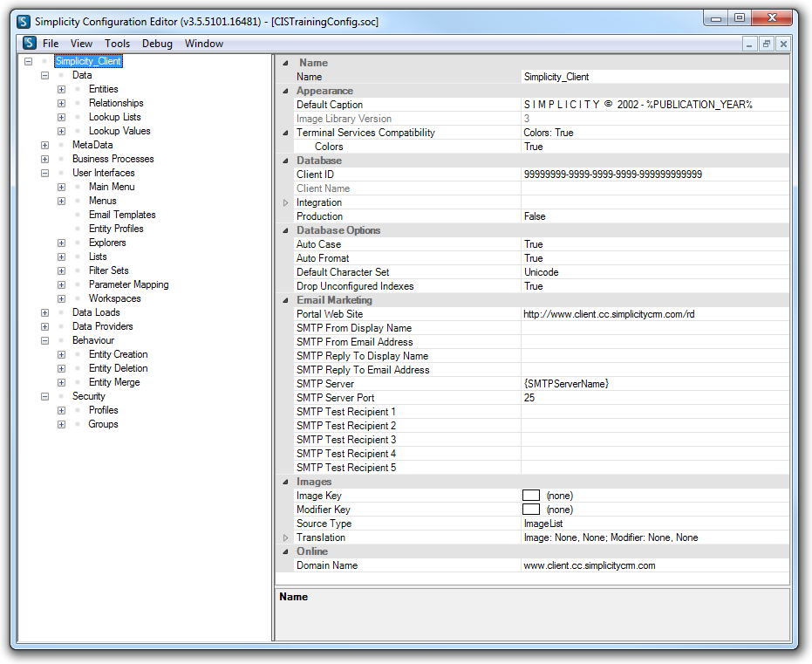Select the SMTP From Email Address row
Viewport: 812px width, 664px height.
[x=541, y=342]
